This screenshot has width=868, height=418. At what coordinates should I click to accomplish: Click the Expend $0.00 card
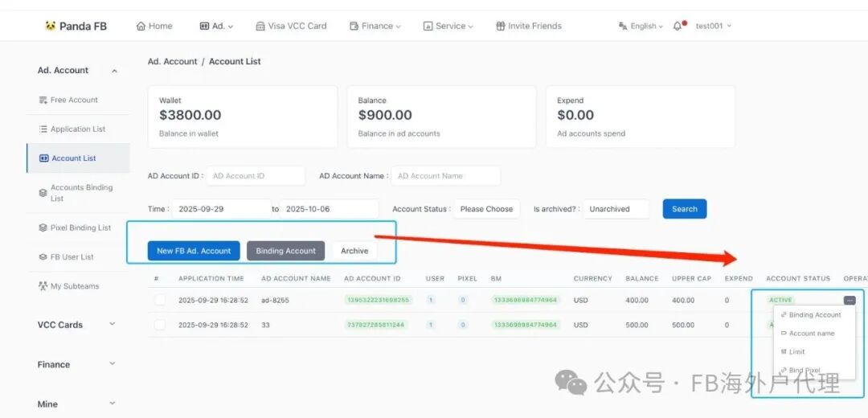pos(641,117)
